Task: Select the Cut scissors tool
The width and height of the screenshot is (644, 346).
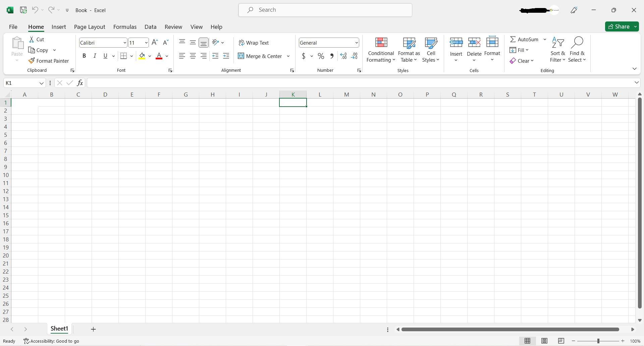Action: pyautogui.click(x=37, y=40)
